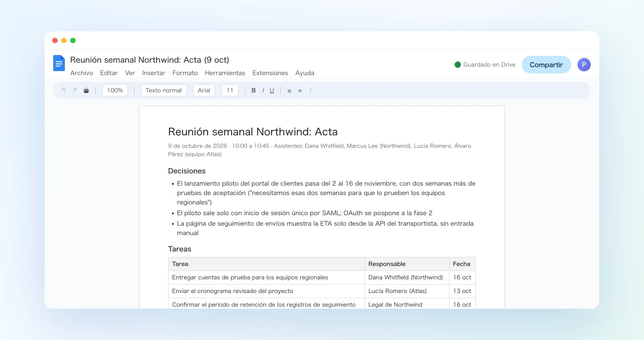Viewport: 644px width, 340px height.
Task: Click the undo arrow in the toolbar
Action: pyautogui.click(x=64, y=90)
